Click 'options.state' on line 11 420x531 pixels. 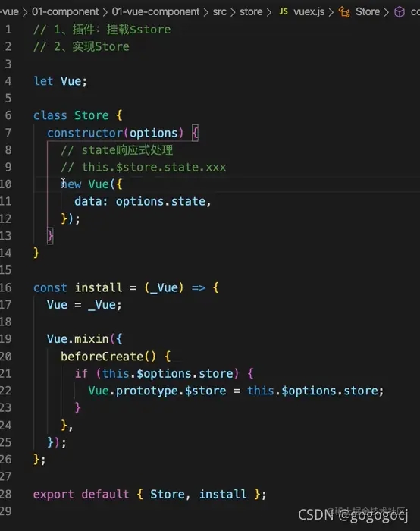(161, 202)
